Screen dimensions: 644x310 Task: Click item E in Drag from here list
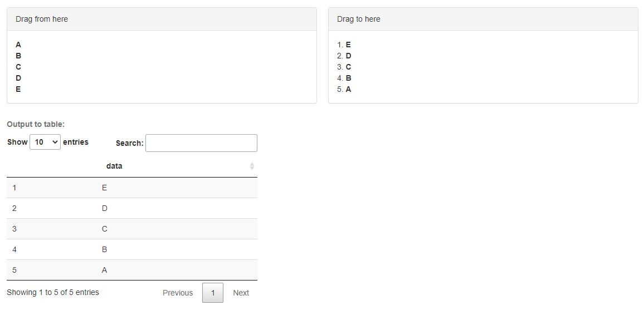click(x=18, y=89)
